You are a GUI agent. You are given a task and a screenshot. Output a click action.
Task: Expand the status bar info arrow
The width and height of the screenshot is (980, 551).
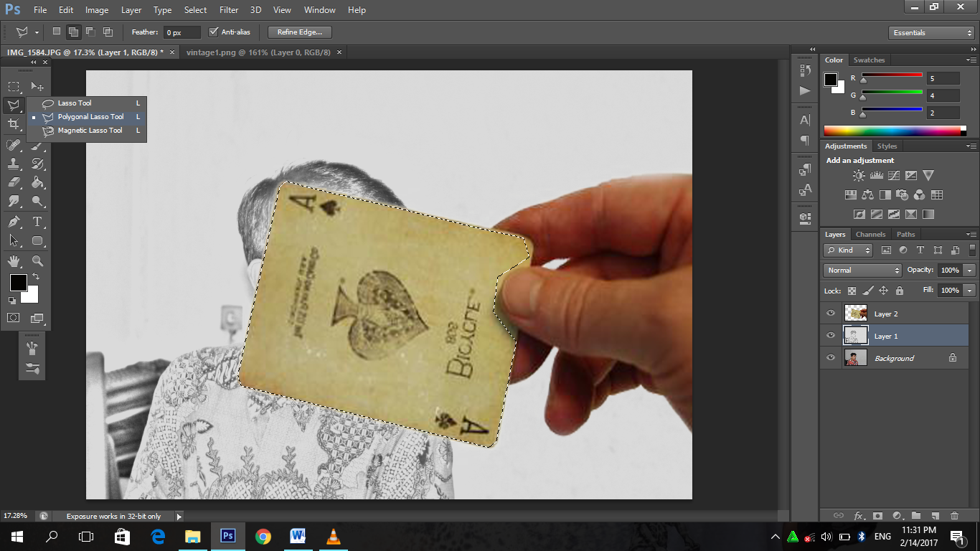179,516
